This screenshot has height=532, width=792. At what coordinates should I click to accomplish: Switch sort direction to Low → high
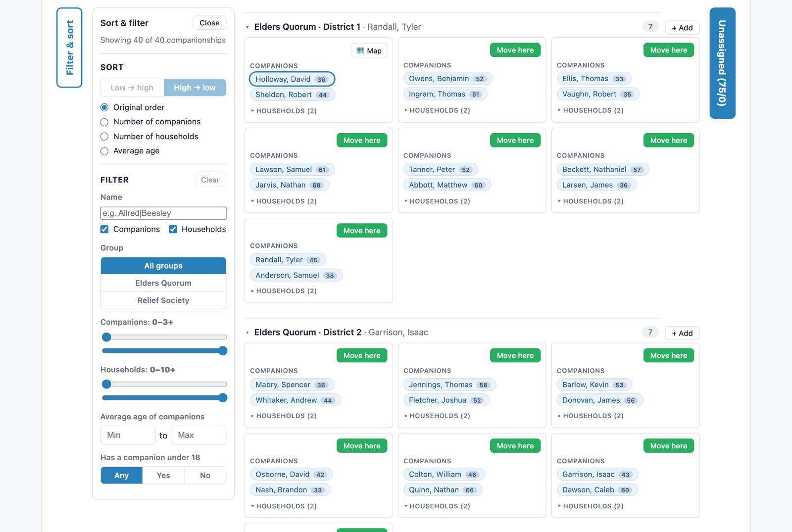point(132,88)
